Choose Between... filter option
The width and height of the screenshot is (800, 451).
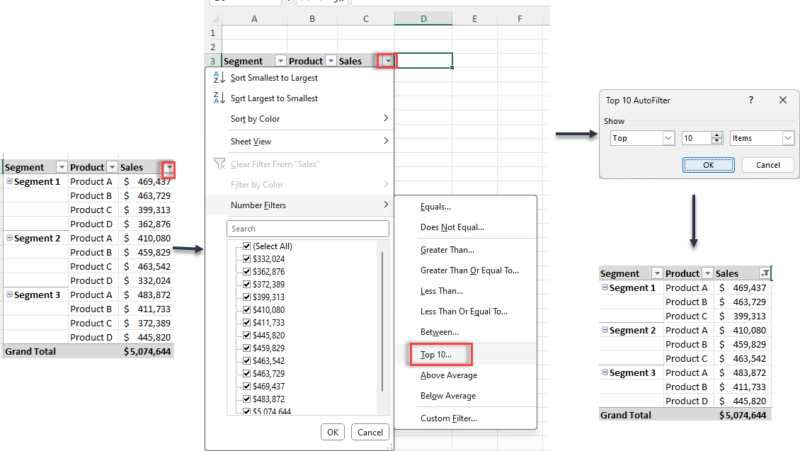point(439,332)
